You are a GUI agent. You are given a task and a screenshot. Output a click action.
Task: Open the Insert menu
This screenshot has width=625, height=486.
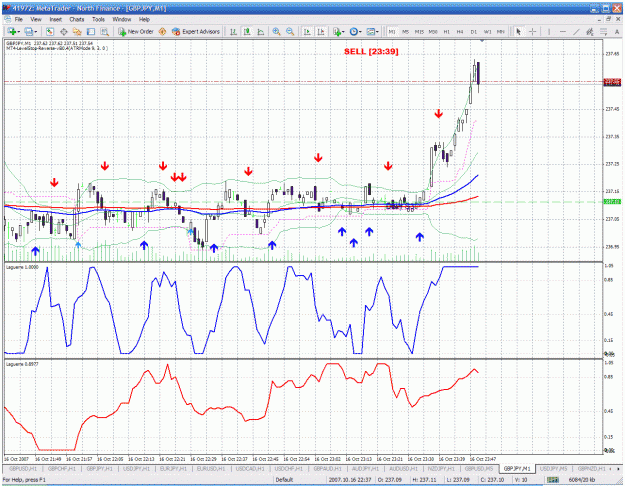[x=55, y=19]
